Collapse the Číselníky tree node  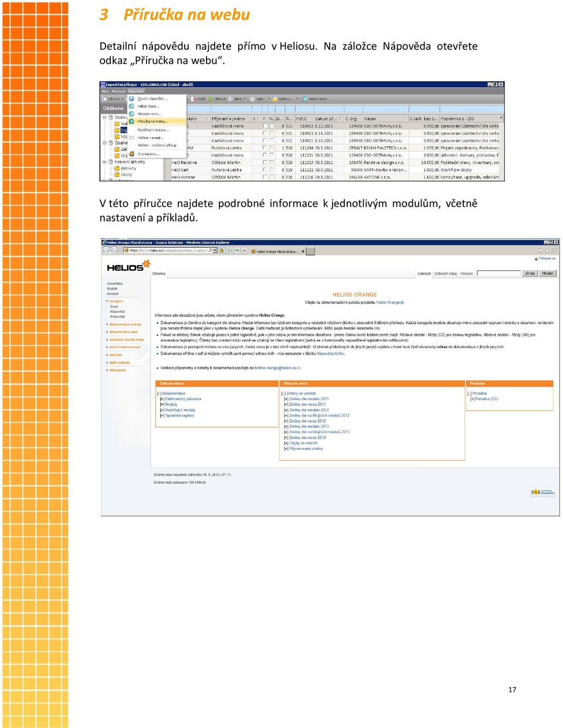click(104, 142)
